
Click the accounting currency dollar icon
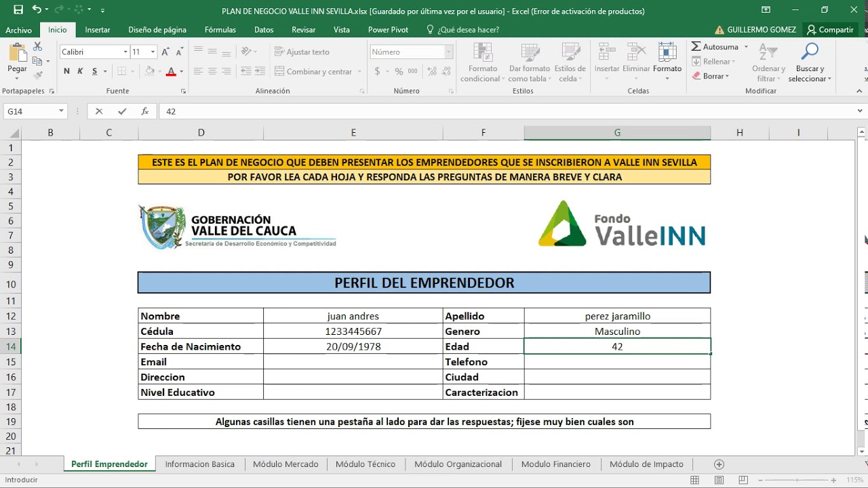click(378, 71)
